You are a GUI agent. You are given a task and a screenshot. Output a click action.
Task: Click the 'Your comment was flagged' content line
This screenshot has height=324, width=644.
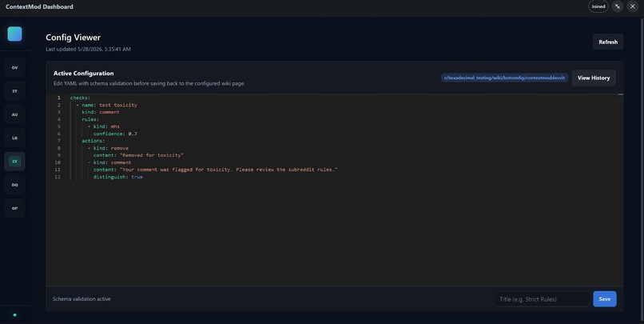coord(216,170)
